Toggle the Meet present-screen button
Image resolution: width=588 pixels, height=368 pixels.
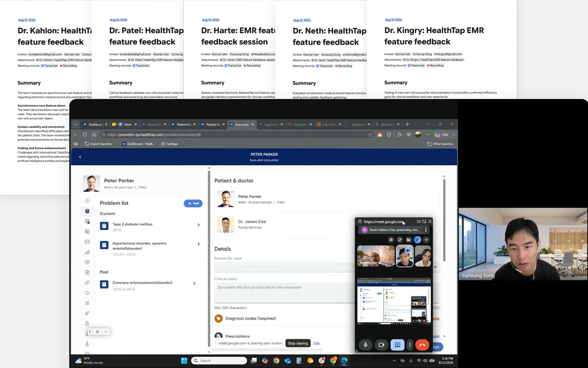pos(397,345)
